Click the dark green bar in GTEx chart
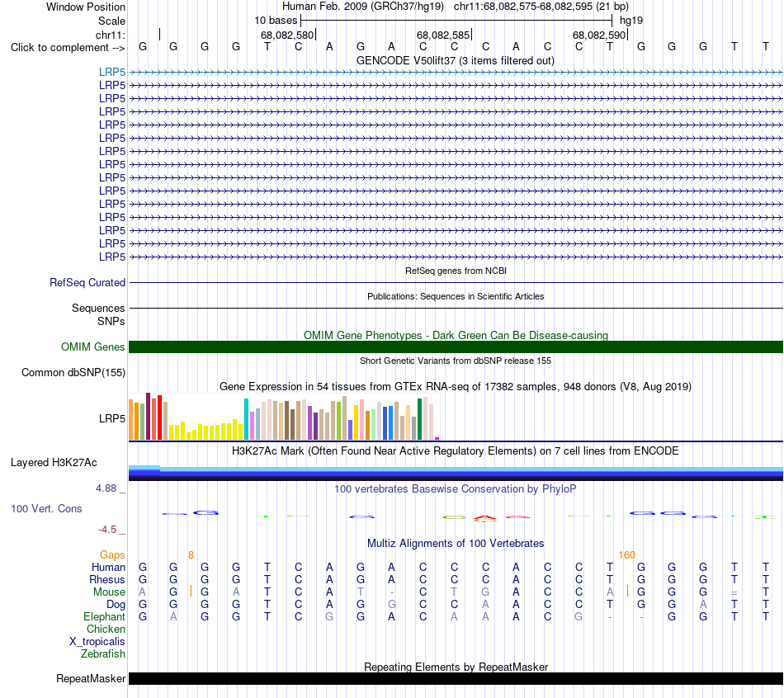This screenshot has height=698, width=784. coord(420,419)
